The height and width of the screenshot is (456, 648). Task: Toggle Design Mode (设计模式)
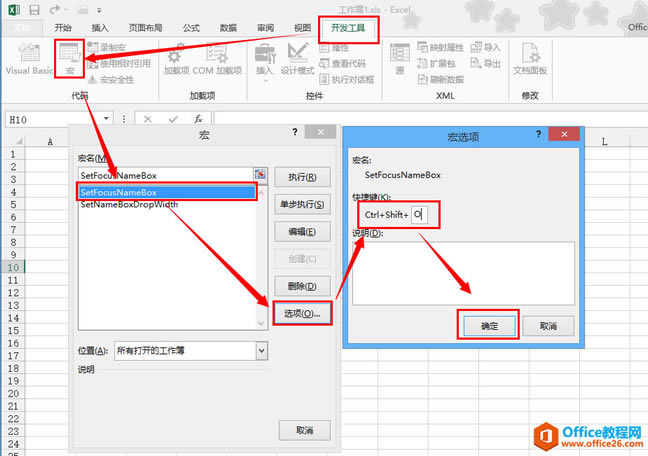[x=298, y=59]
